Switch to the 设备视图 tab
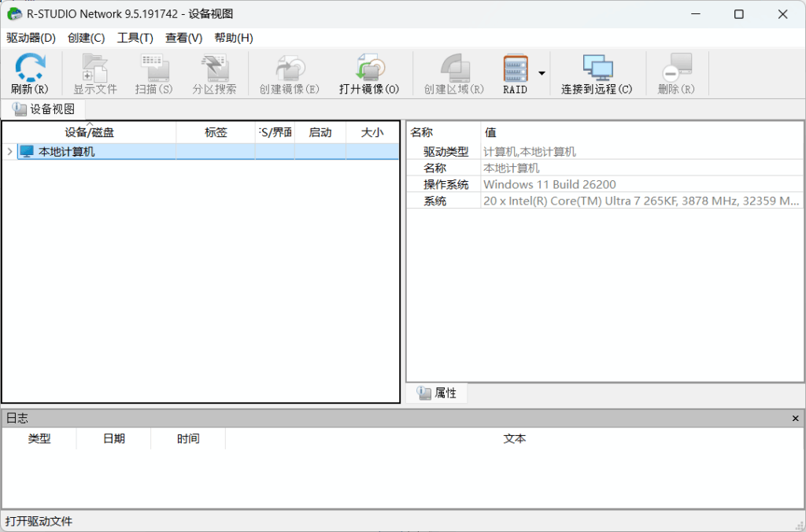The height and width of the screenshot is (532, 806). tap(43, 109)
